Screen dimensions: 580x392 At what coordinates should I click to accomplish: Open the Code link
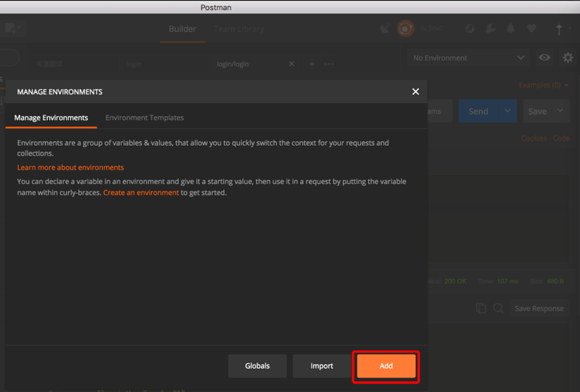pos(561,138)
